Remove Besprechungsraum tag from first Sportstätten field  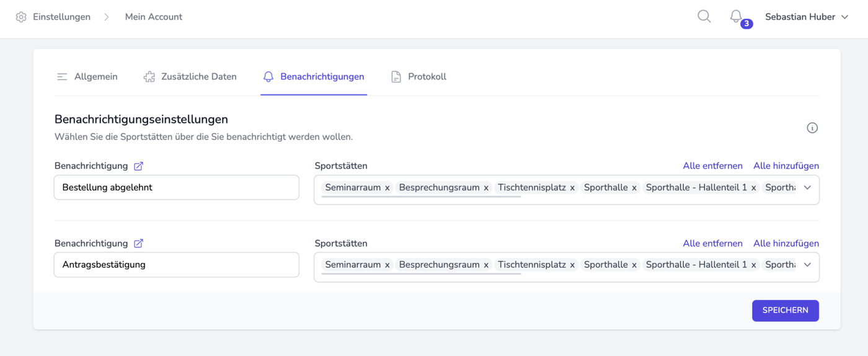[486, 188]
